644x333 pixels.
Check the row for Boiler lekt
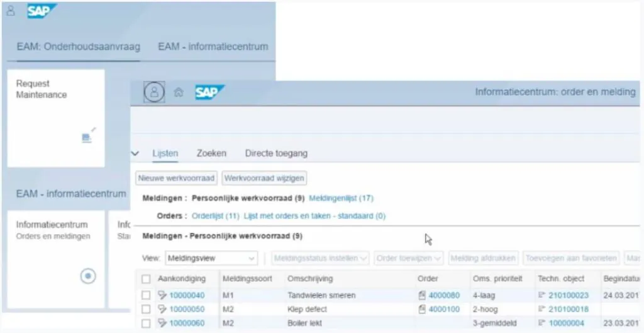(146, 323)
